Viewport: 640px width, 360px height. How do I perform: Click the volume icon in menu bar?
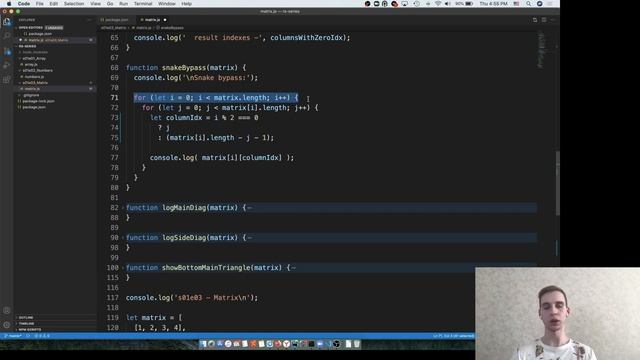coord(447,4)
